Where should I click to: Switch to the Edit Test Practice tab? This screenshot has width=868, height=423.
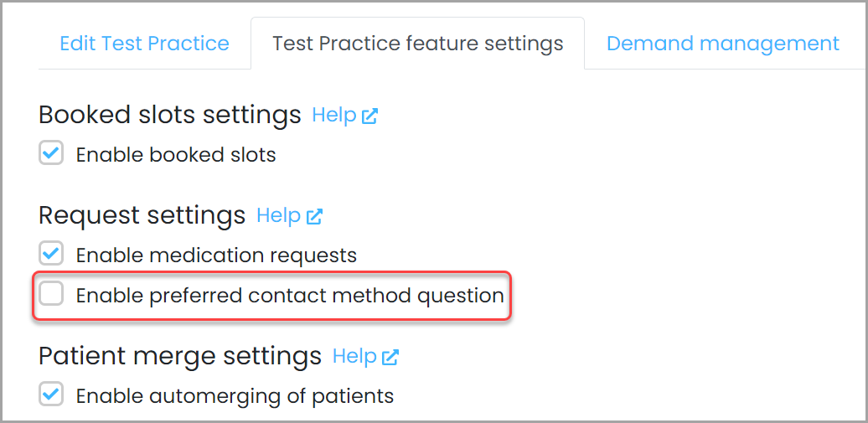[x=144, y=44]
